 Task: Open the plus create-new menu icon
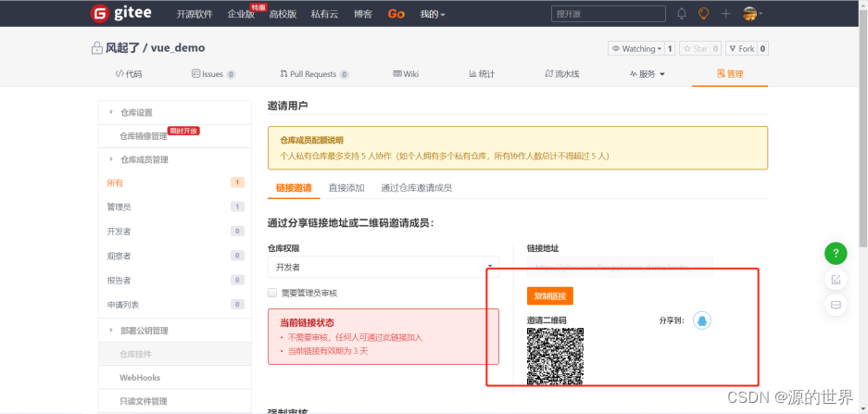click(725, 14)
